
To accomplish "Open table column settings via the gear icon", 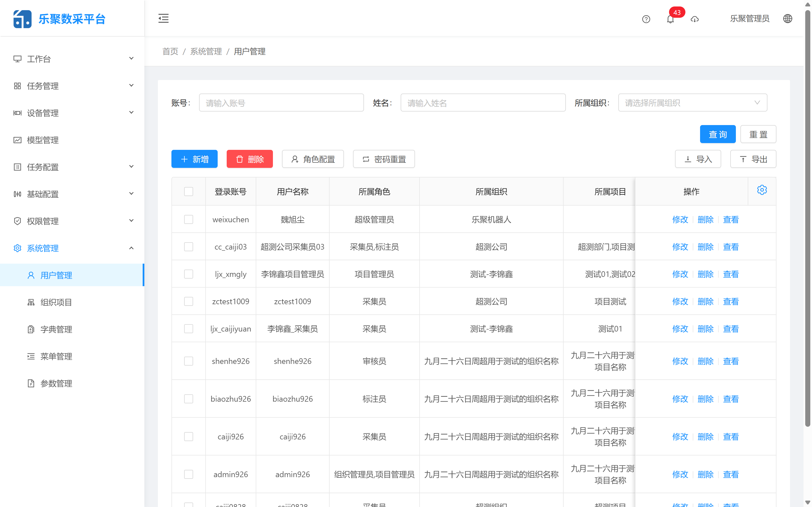I will click(x=762, y=190).
